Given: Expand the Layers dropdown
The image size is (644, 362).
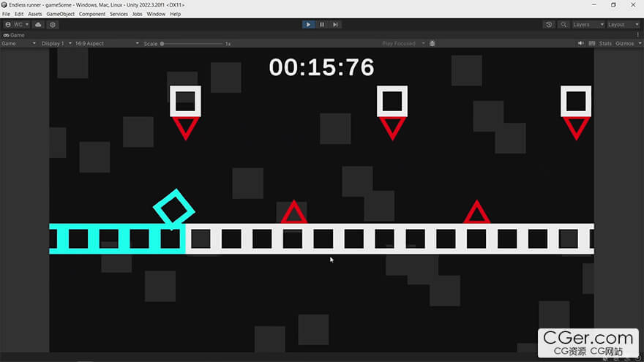Looking at the screenshot, I should (x=588, y=25).
